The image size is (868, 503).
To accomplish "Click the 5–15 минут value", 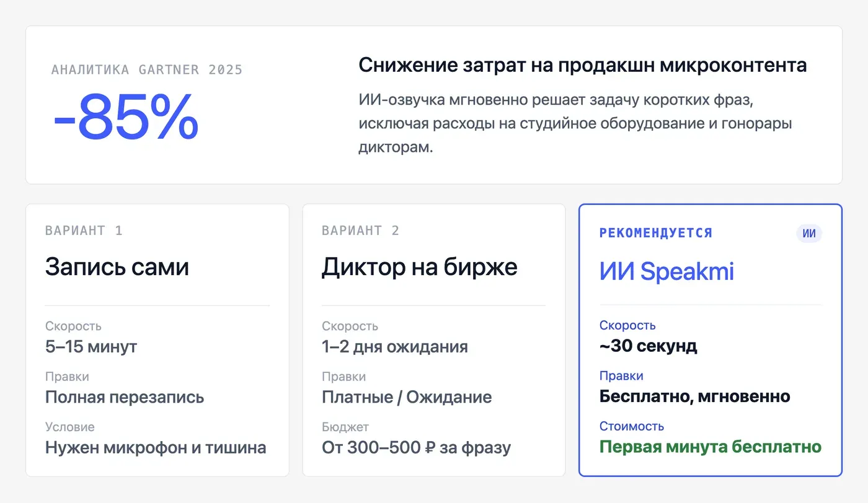I will coord(91,346).
